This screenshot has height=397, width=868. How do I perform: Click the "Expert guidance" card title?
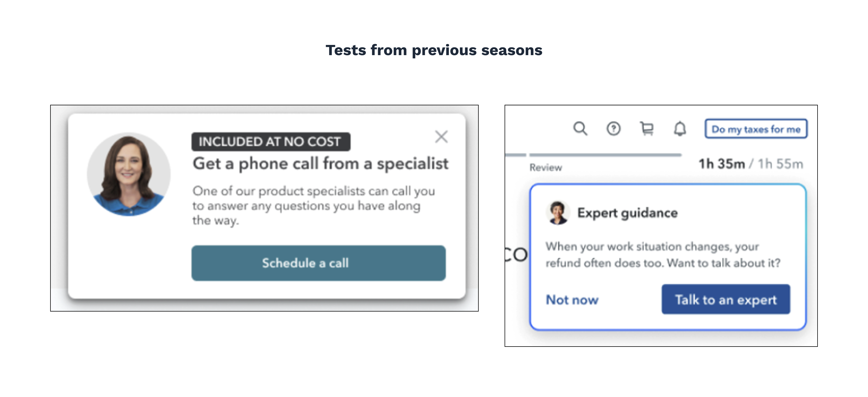click(627, 213)
